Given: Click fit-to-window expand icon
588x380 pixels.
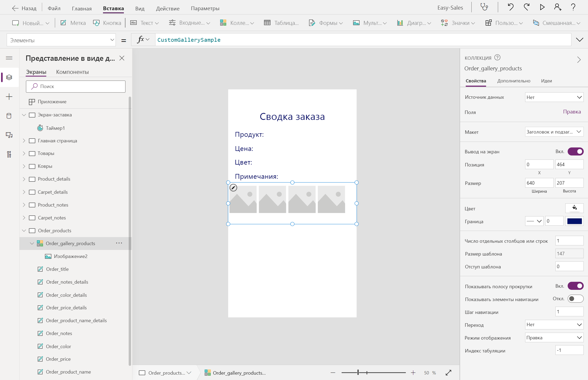Looking at the screenshot, I should coord(449,373).
